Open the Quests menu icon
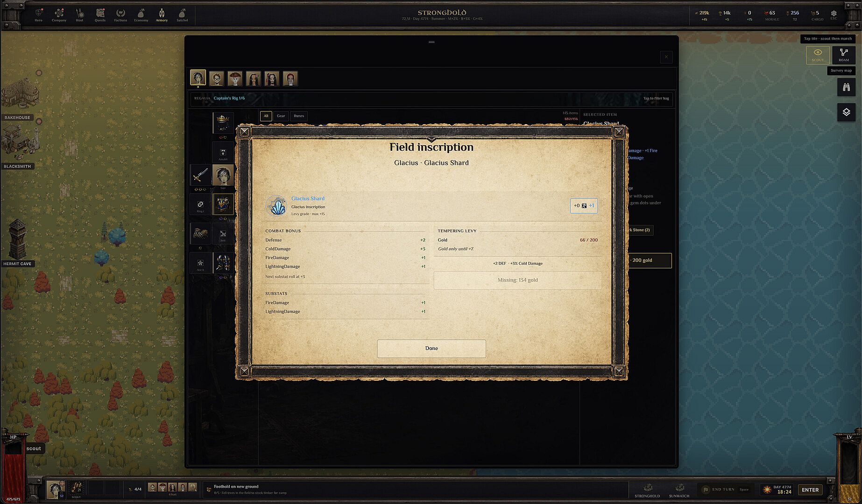The image size is (862, 504). click(x=100, y=15)
